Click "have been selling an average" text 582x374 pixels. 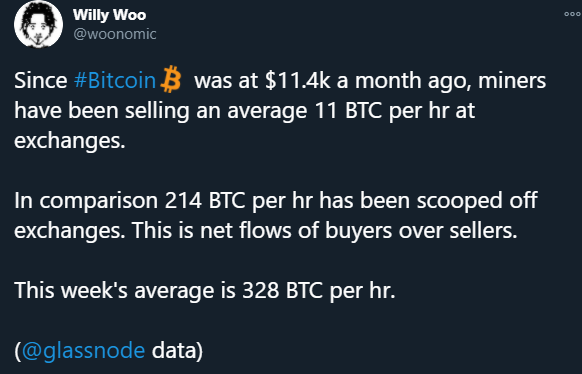[x=161, y=111]
